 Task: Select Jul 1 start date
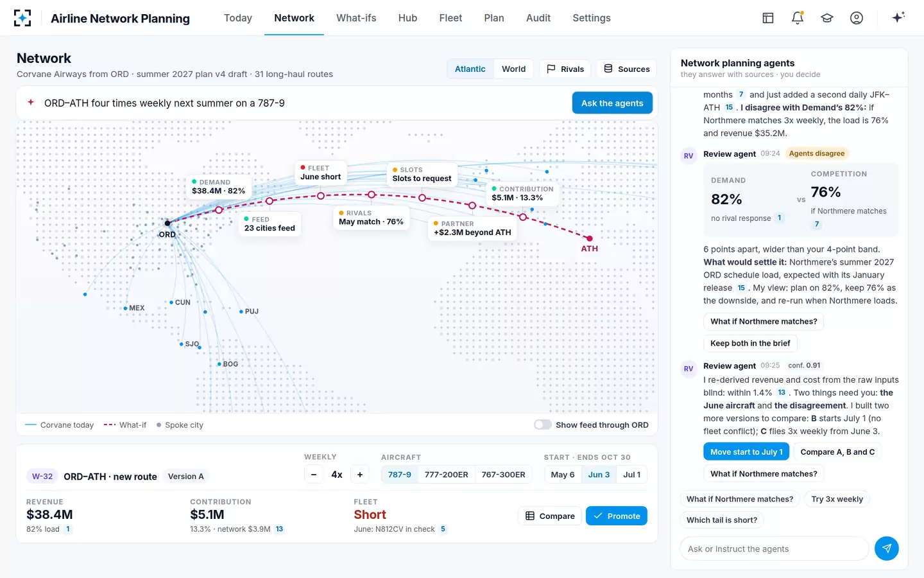click(632, 475)
